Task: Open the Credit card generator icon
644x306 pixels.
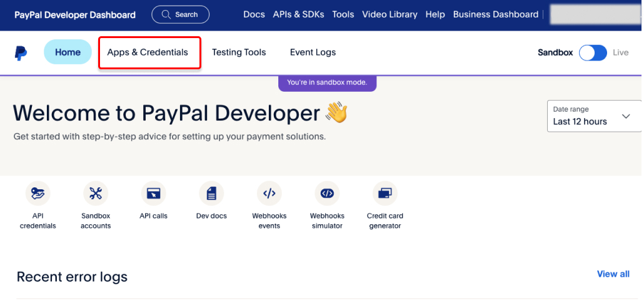Action: pos(385,193)
